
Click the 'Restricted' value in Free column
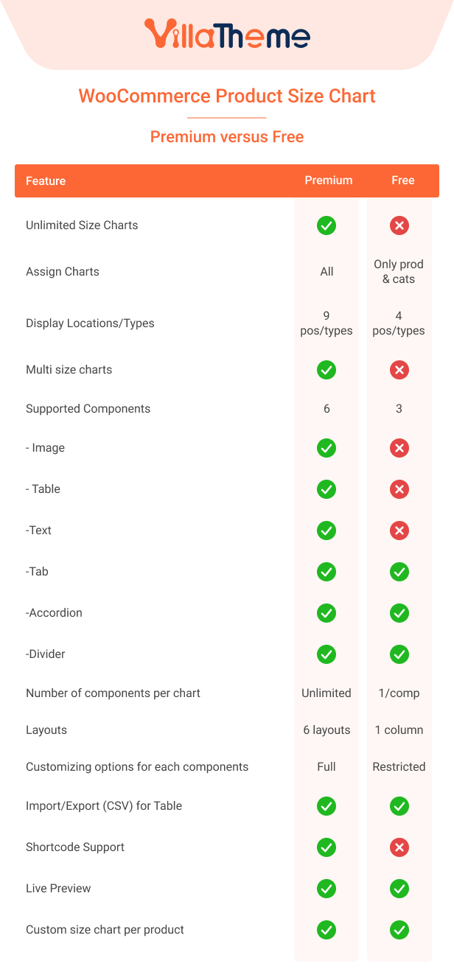point(399,767)
